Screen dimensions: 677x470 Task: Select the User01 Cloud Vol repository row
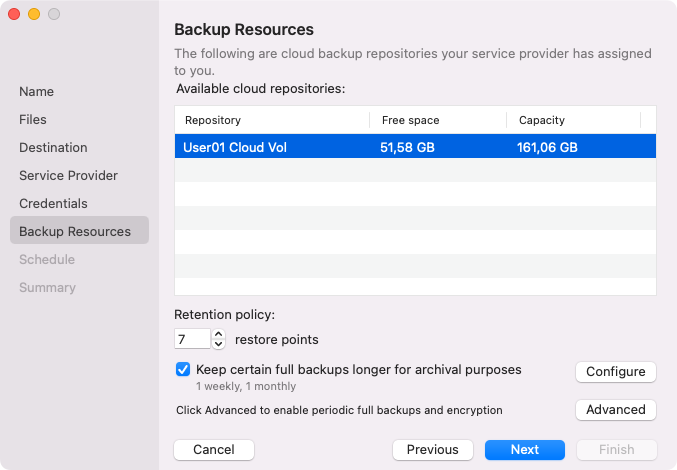pos(415,147)
